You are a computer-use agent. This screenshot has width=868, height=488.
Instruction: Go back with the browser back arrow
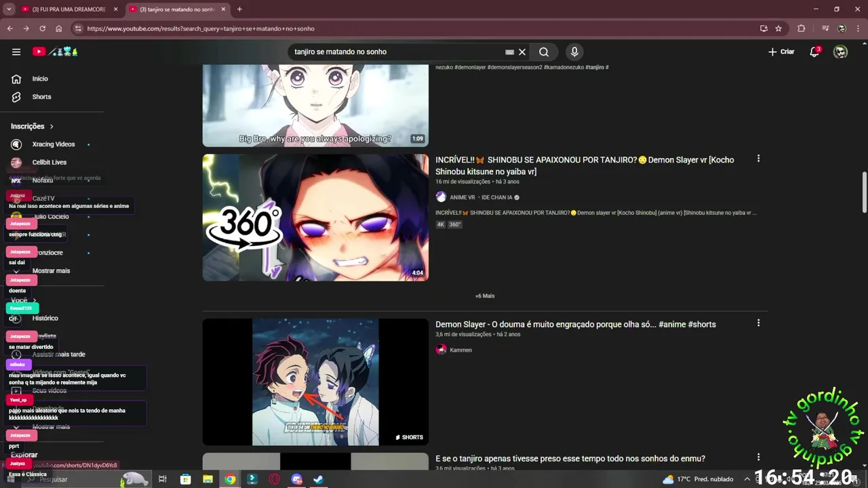pyautogui.click(x=9, y=28)
